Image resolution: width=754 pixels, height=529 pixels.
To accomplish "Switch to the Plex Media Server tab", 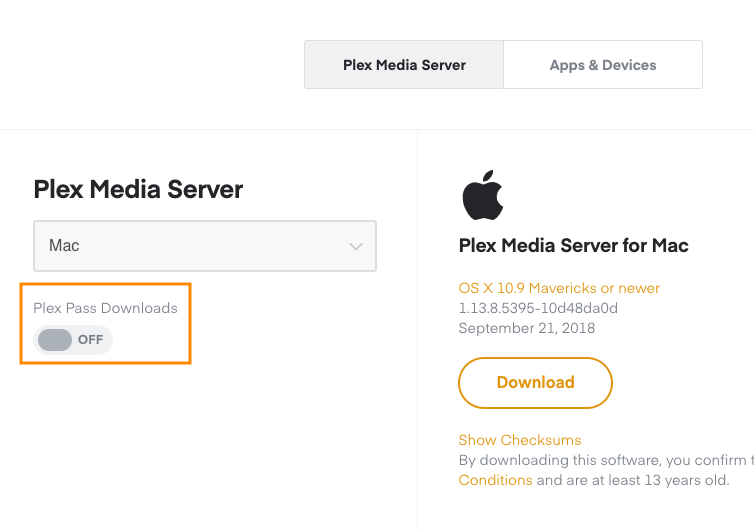I will [404, 65].
